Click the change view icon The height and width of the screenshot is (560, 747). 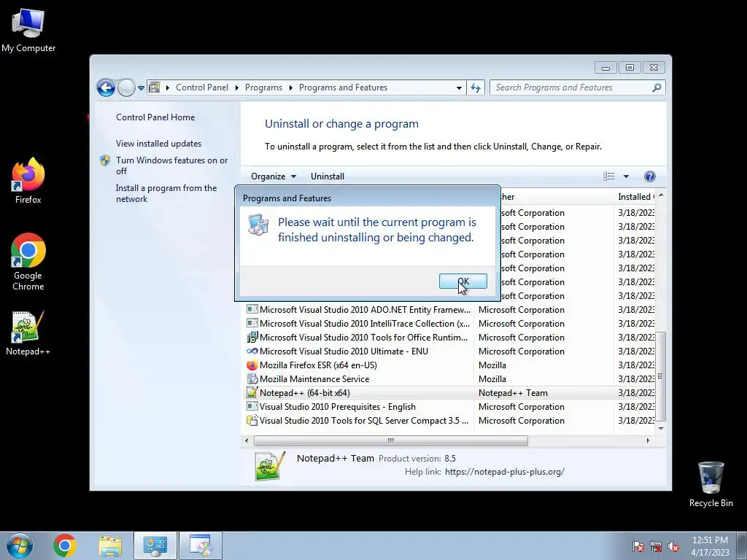pos(609,176)
